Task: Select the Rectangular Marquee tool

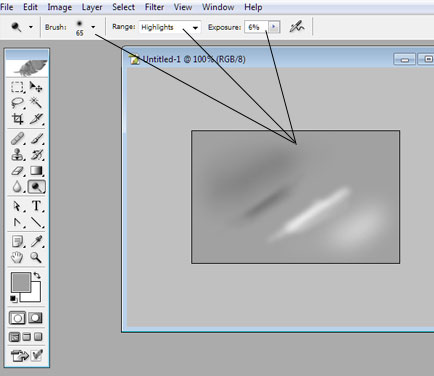Action: 17,87
